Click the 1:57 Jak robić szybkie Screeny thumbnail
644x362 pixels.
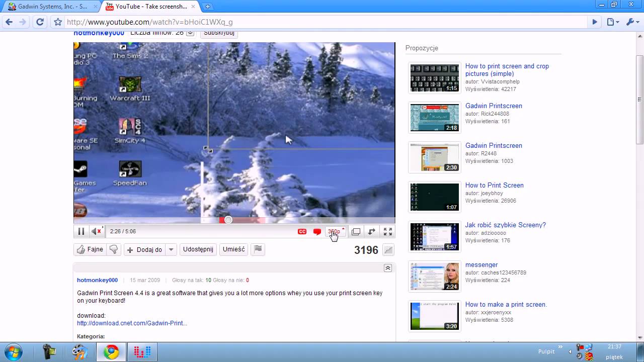434,237
